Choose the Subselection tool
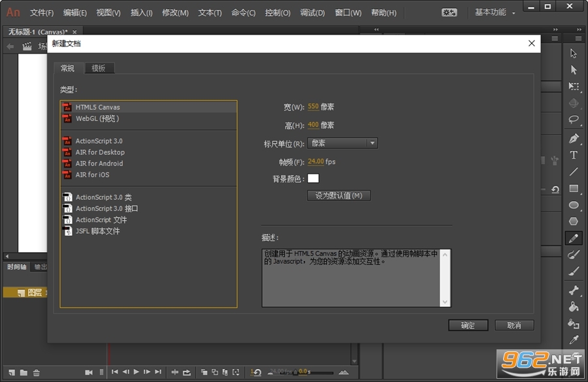Image resolution: width=588 pixels, height=382 pixels. [574, 70]
